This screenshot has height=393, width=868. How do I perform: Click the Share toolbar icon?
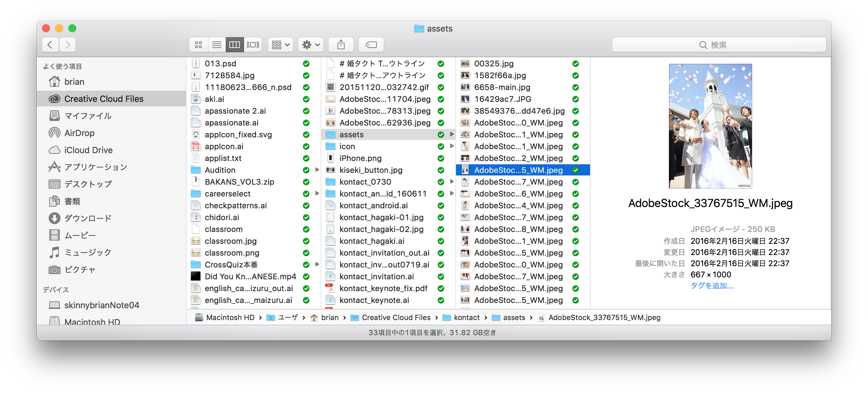coord(341,44)
